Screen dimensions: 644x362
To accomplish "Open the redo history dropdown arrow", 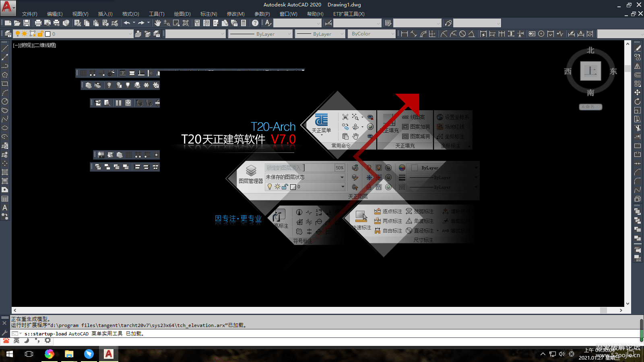I will coord(149,23).
